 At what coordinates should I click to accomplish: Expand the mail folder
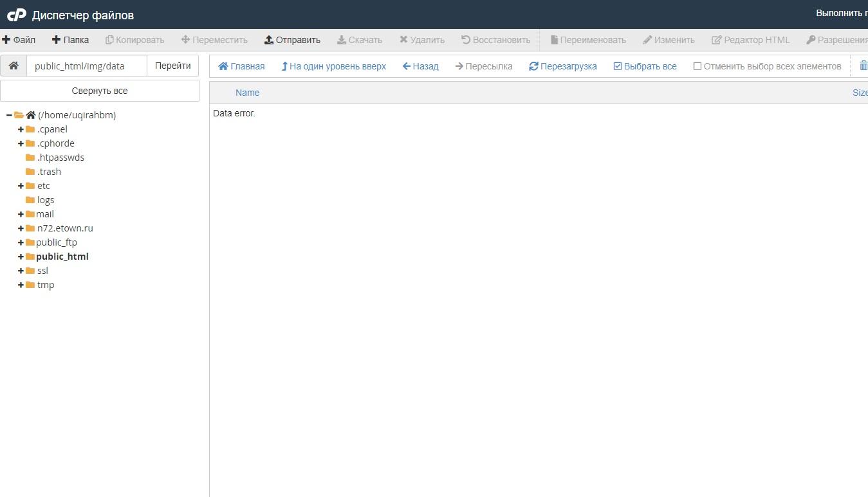pos(21,214)
